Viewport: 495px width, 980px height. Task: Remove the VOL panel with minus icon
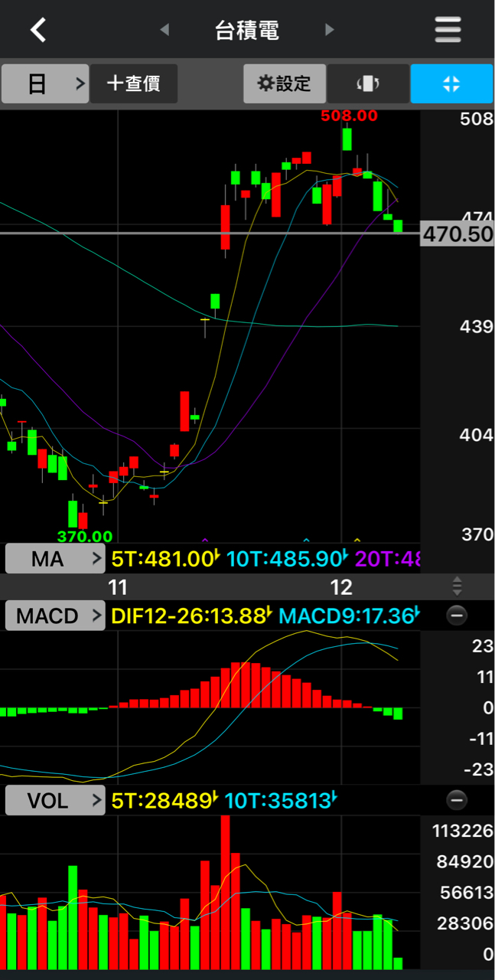coord(457,801)
